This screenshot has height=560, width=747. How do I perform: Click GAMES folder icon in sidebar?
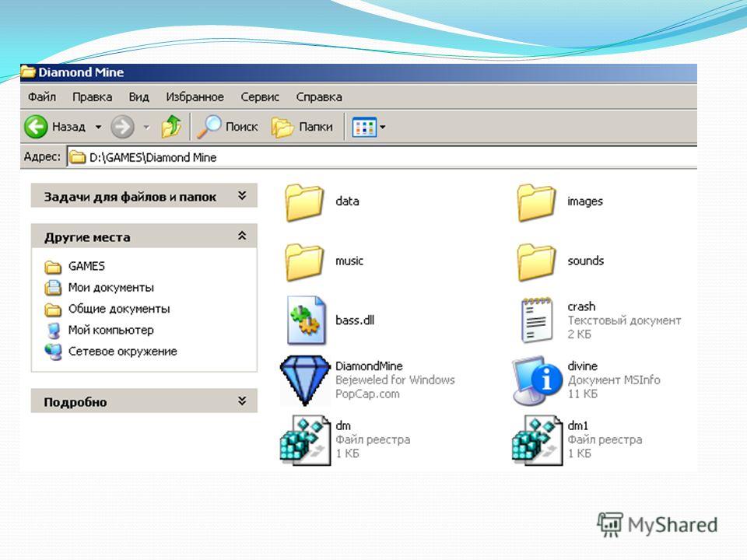pos(53,267)
